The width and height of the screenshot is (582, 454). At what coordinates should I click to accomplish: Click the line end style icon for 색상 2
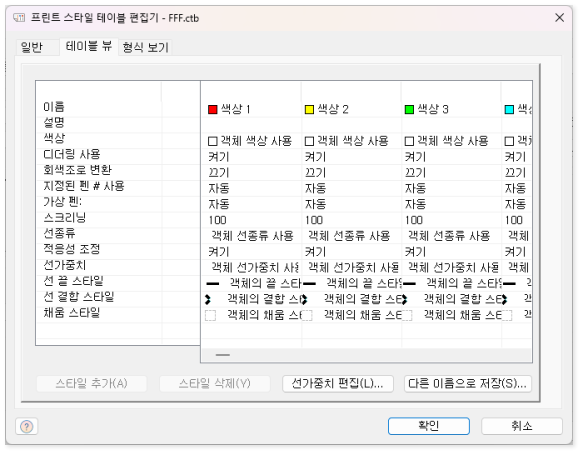click(309, 284)
